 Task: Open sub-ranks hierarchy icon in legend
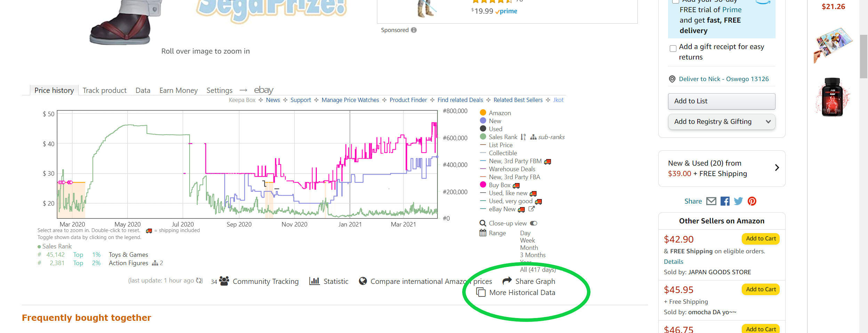[x=533, y=137]
